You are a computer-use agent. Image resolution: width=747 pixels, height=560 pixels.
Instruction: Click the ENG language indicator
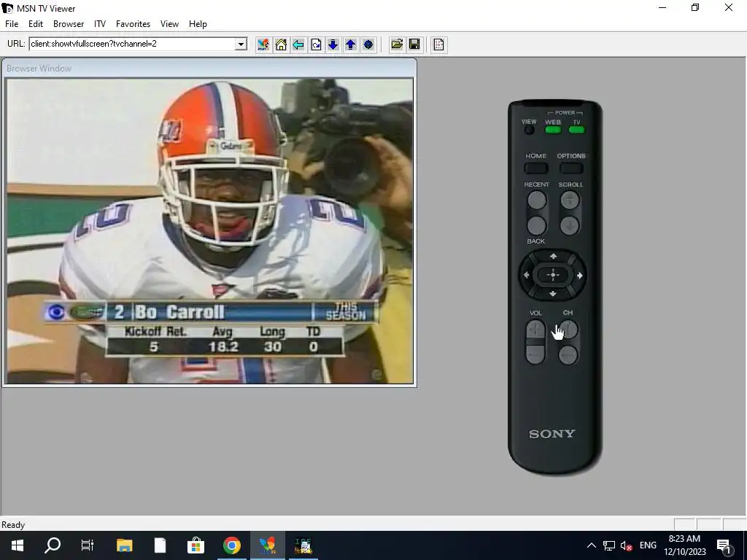coord(648,545)
